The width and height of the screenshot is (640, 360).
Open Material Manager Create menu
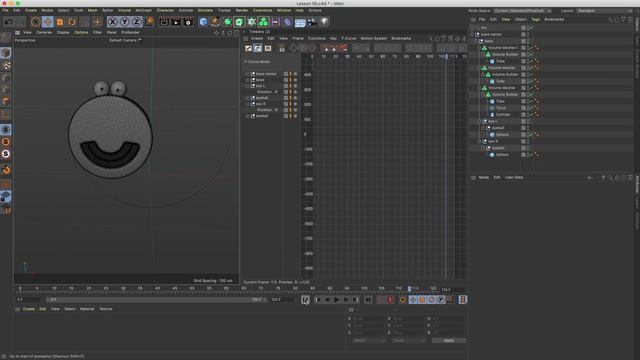[x=29, y=309]
